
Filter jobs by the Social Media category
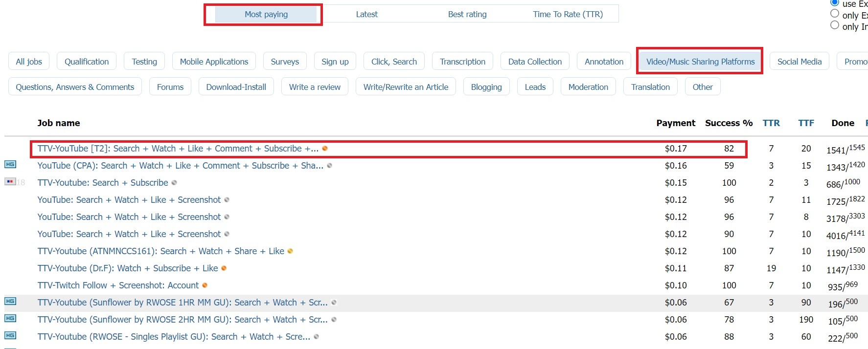tap(799, 62)
